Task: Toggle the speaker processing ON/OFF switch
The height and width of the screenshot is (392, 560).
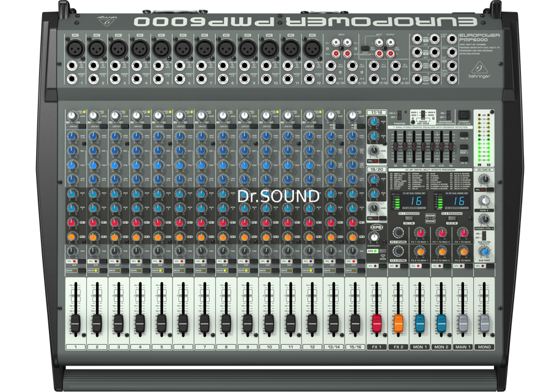Action: 449,115
